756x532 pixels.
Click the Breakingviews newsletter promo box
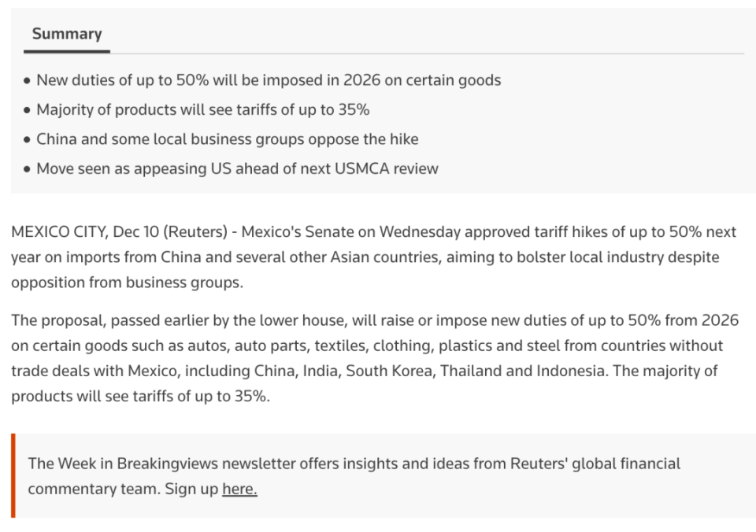click(378, 475)
